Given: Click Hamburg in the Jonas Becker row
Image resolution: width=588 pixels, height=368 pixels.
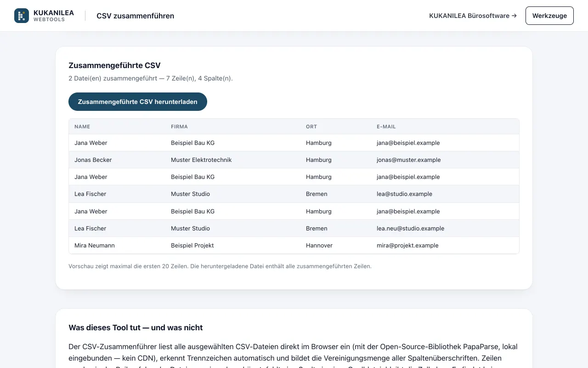Looking at the screenshot, I should (319, 160).
